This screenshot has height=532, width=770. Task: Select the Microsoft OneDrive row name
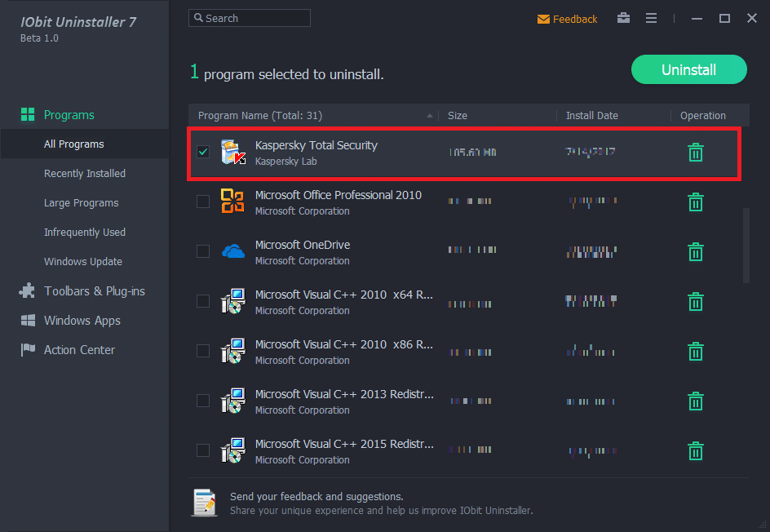(x=303, y=245)
